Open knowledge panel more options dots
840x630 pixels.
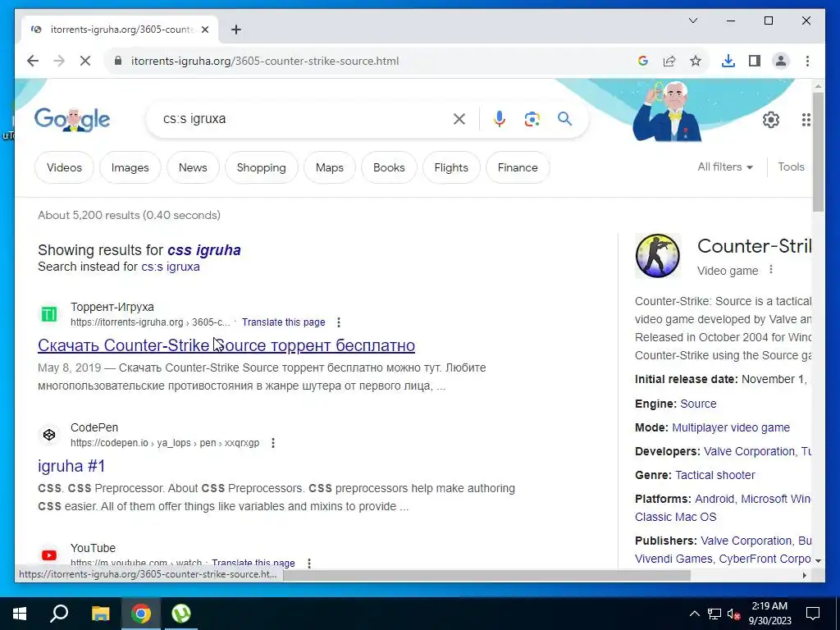(x=771, y=269)
